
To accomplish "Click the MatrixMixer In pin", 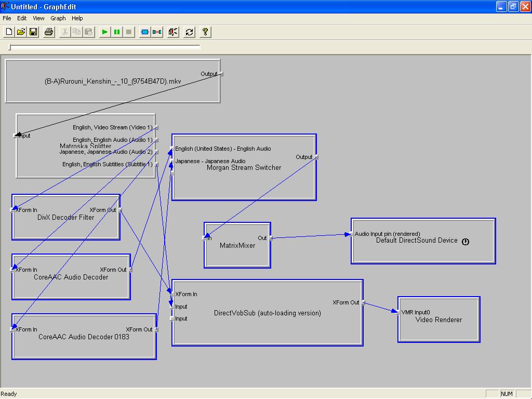I will click(205, 238).
